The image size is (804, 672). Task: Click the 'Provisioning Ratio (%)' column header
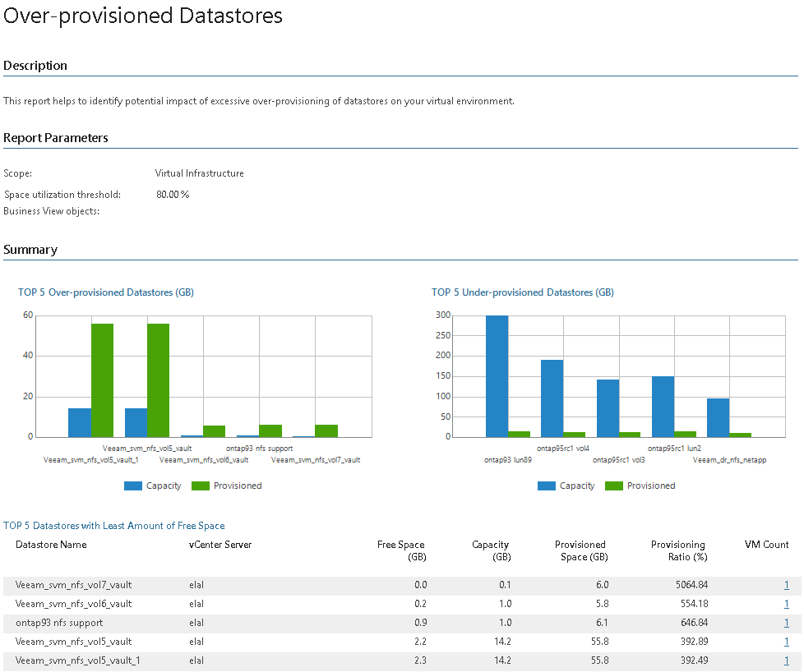coord(679,550)
